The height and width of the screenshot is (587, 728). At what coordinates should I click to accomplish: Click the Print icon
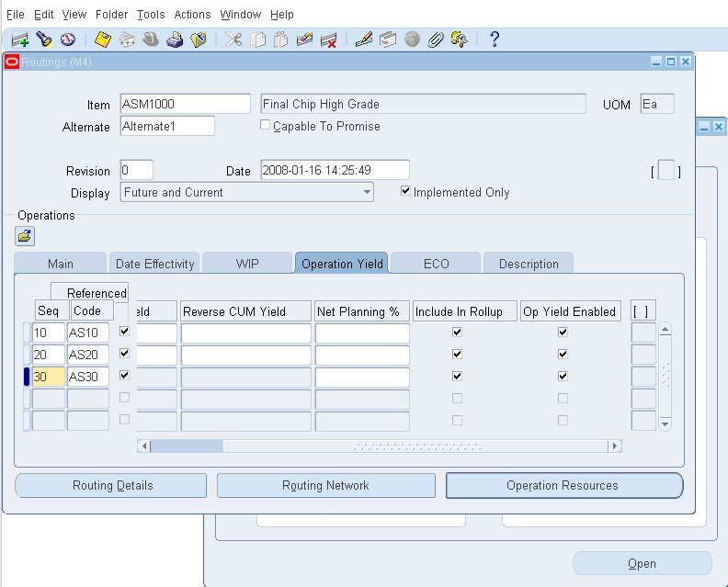tap(175, 40)
